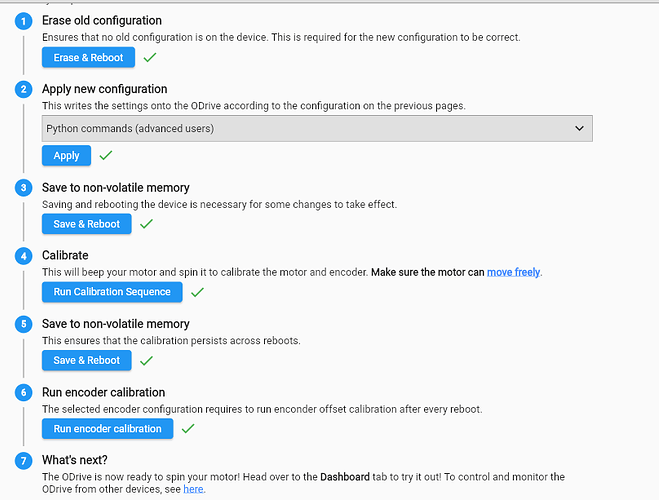Click the step 2 number badge
This screenshot has height=500, width=659.
(22, 89)
